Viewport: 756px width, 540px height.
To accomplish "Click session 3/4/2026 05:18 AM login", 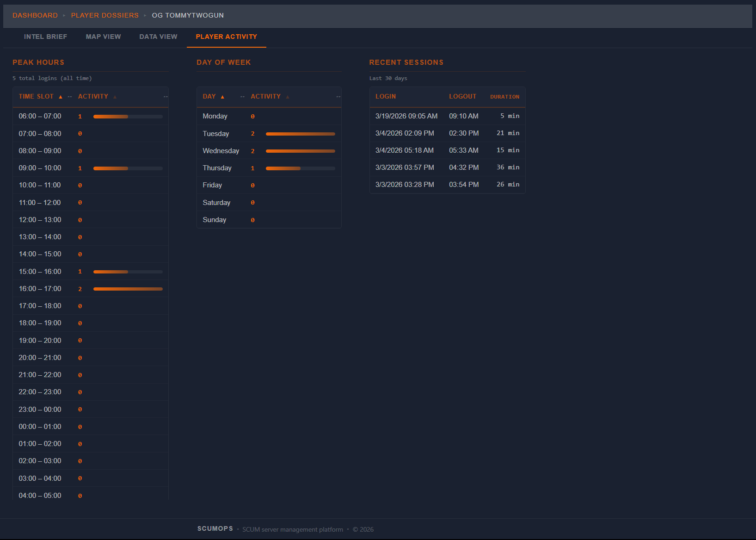I will tap(405, 150).
